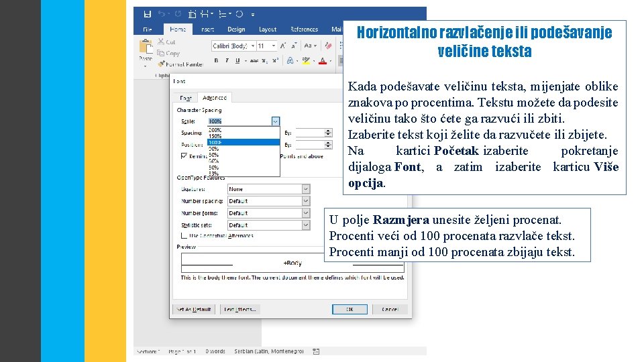Click Serbian (Latin, Montenegro) language indicator
644x362 pixels.
[269, 351]
